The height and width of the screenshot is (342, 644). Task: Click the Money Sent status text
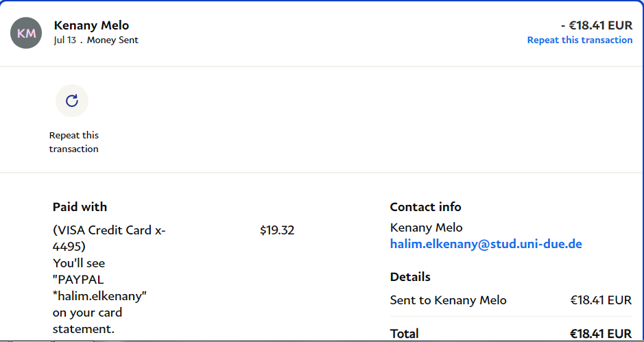coord(112,40)
